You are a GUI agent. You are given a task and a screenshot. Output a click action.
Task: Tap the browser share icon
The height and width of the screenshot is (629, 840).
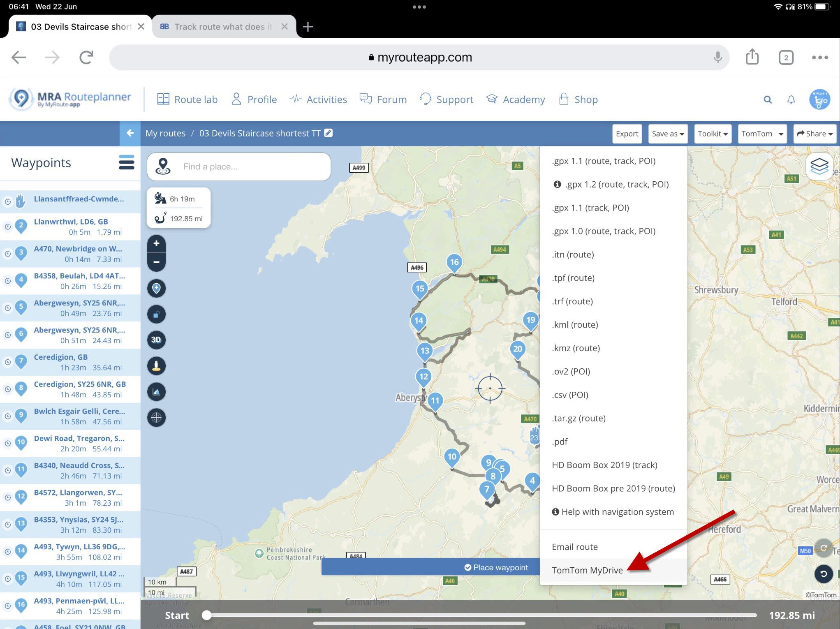(x=752, y=57)
